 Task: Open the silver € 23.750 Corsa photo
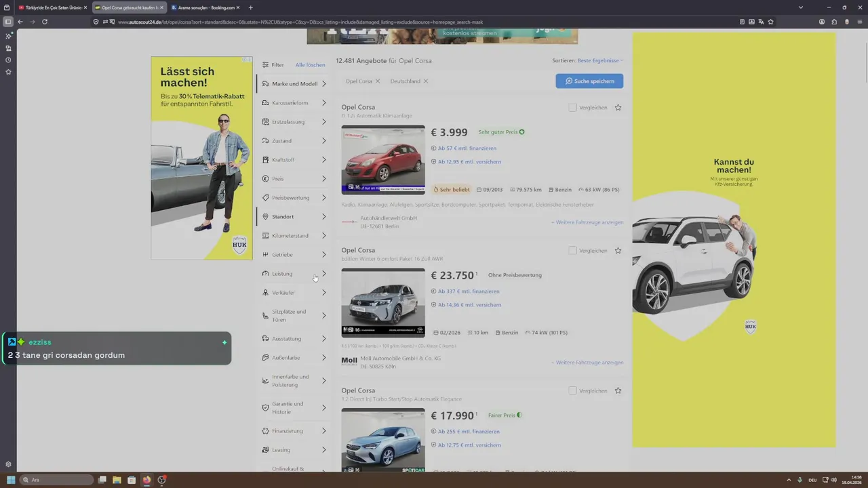coord(383,302)
